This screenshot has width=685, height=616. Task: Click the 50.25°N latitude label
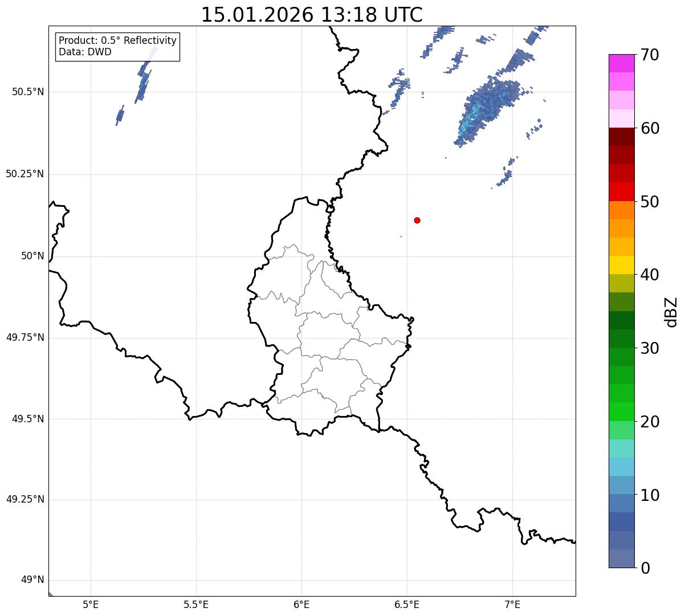25,174
